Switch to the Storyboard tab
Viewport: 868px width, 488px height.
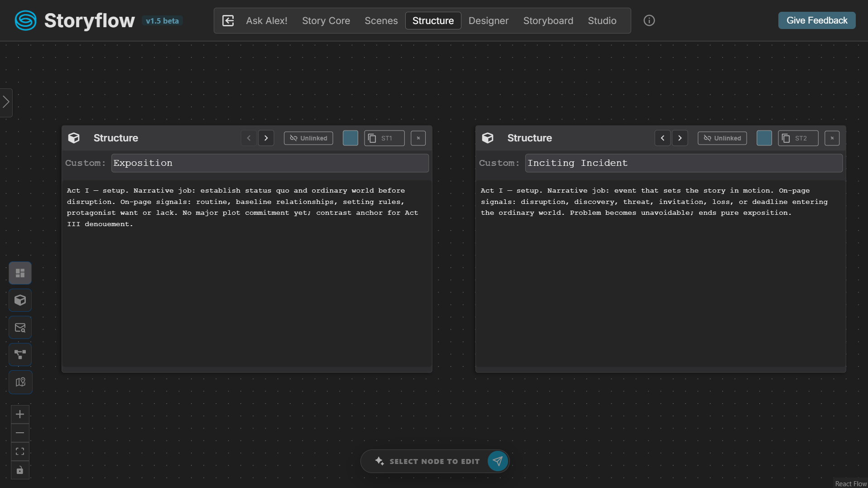(x=548, y=20)
